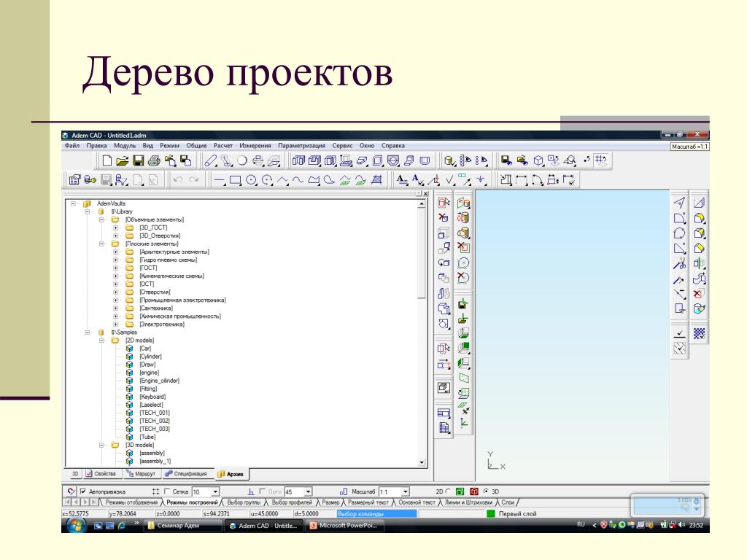Image resolution: width=747 pixels, height=560 pixels.
Task: Print the document using the printer icon
Action: click(154, 161)
